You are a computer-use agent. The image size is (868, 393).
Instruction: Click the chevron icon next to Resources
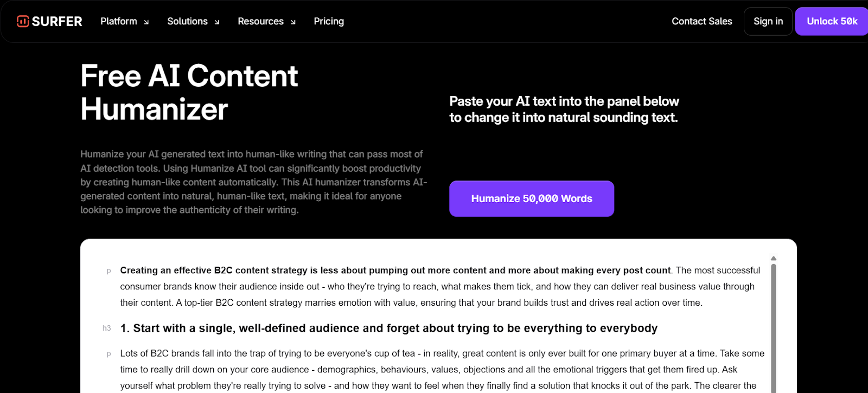293,22
